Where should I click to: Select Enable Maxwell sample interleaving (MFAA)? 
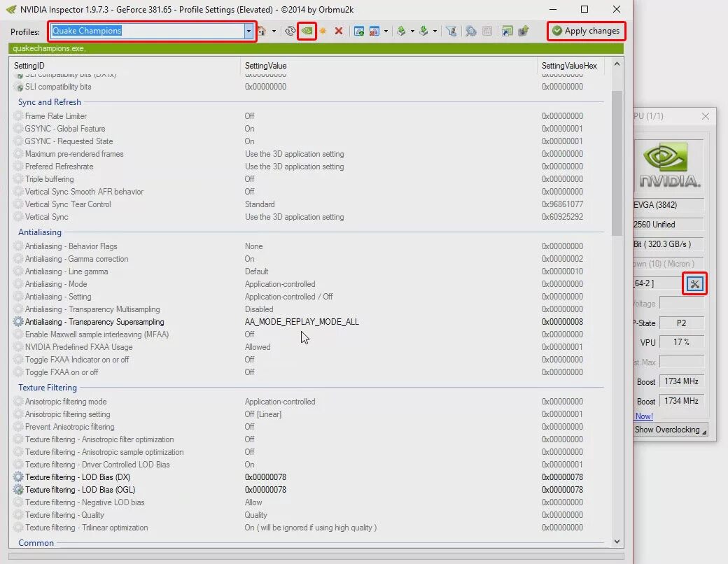tap(307, 334)
